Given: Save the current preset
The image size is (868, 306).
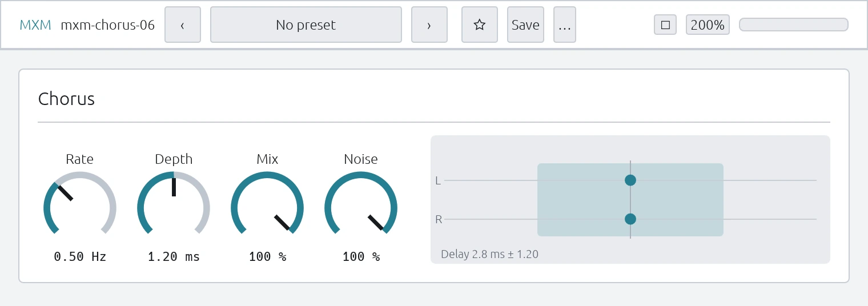Looking at the screenshot, I should pos(525,25).
